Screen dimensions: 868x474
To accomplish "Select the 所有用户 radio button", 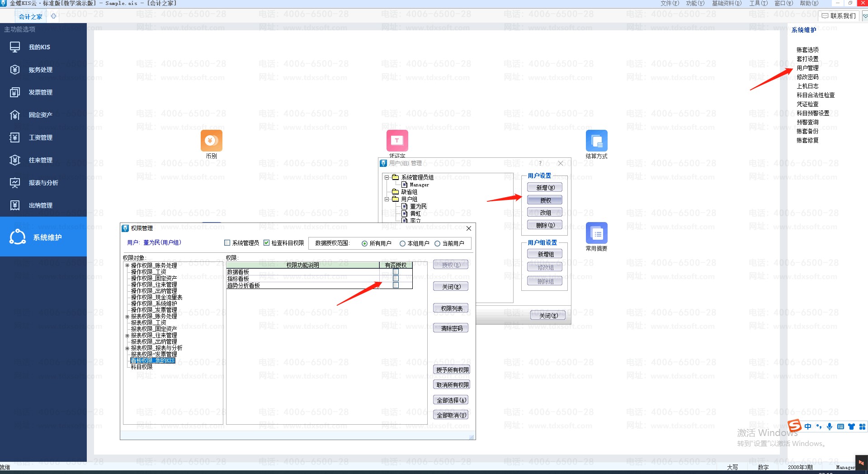I will (x=364, y=243).
